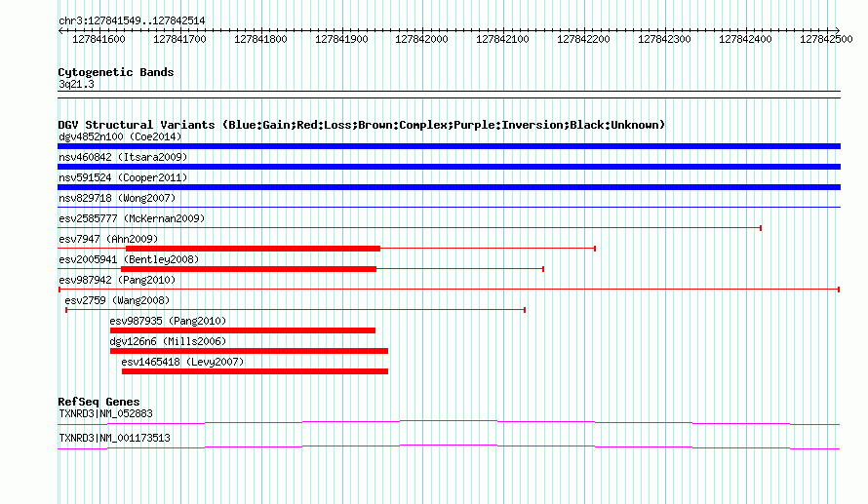Open variant esv987942 (Pang2010) label
868x504 pixels.
(x=117, y=280)
